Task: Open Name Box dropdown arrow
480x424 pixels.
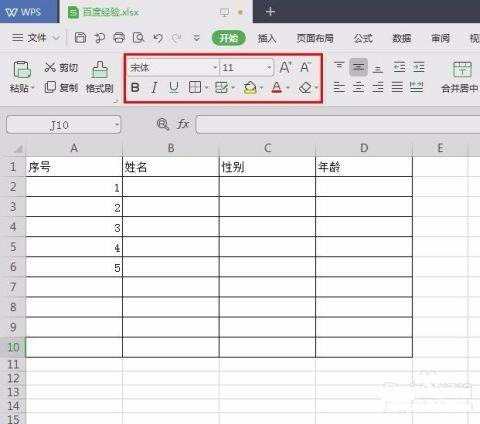Action: 117,125
